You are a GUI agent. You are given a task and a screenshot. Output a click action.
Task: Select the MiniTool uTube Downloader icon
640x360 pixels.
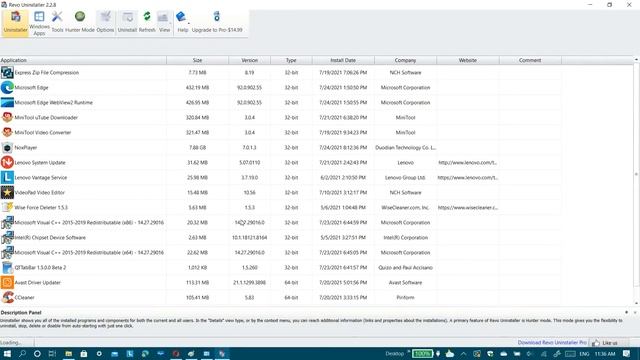[7, 118]
